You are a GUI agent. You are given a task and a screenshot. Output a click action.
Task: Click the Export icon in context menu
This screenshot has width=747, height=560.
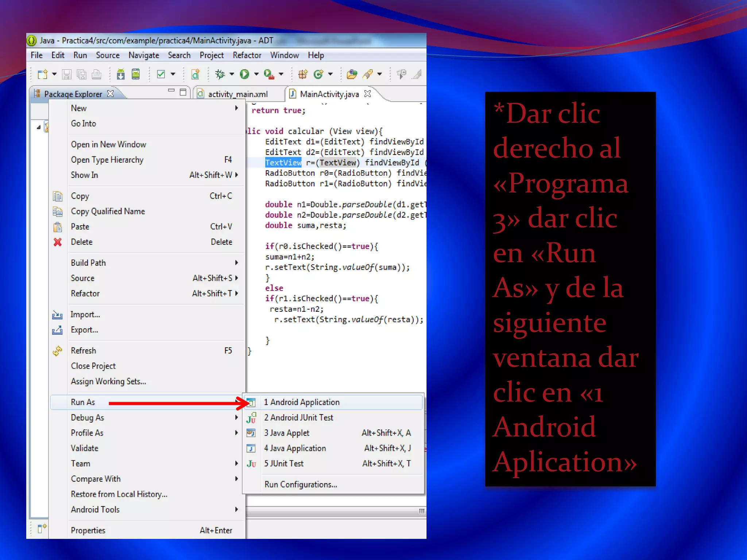coord(57,330)
